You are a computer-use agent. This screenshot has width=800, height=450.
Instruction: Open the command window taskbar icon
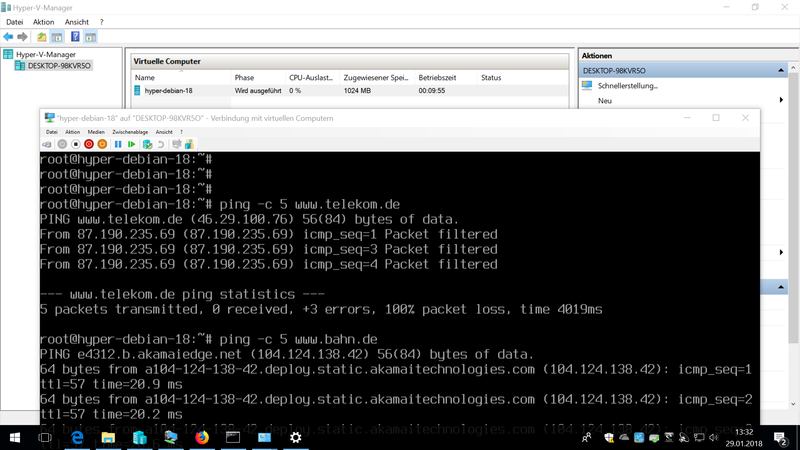pos(233,438)
